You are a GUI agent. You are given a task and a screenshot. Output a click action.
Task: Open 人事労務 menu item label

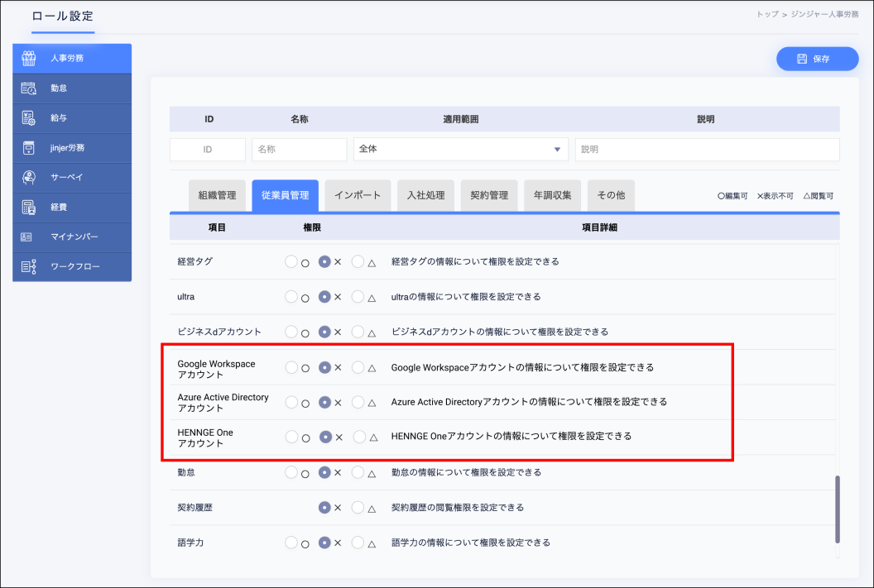pos(67,58)
